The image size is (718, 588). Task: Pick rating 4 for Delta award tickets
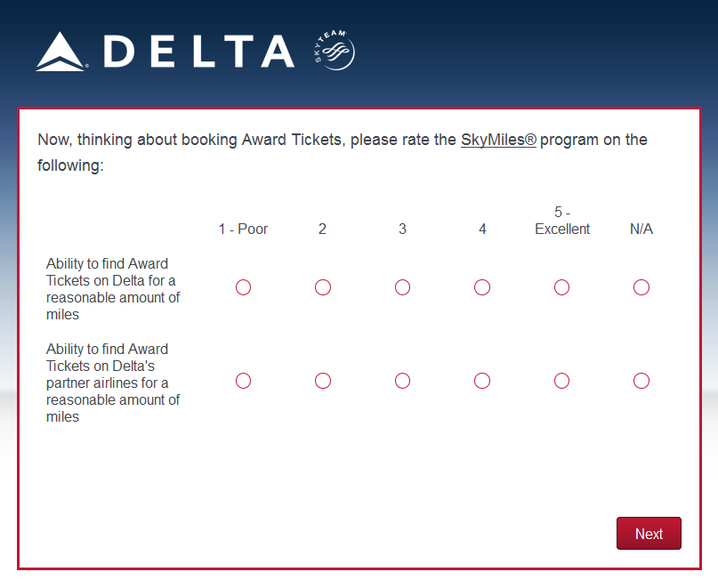pyautogui.click(x=482, y=287)
